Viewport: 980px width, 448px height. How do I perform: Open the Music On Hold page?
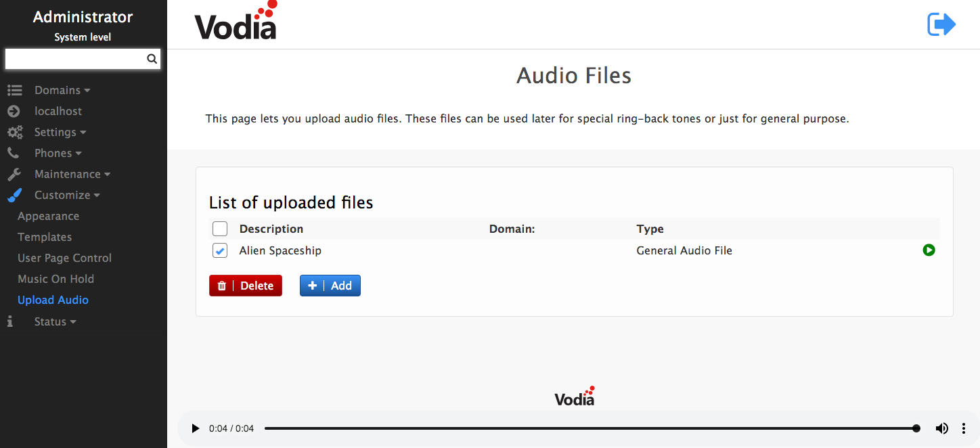click(55, 279)
